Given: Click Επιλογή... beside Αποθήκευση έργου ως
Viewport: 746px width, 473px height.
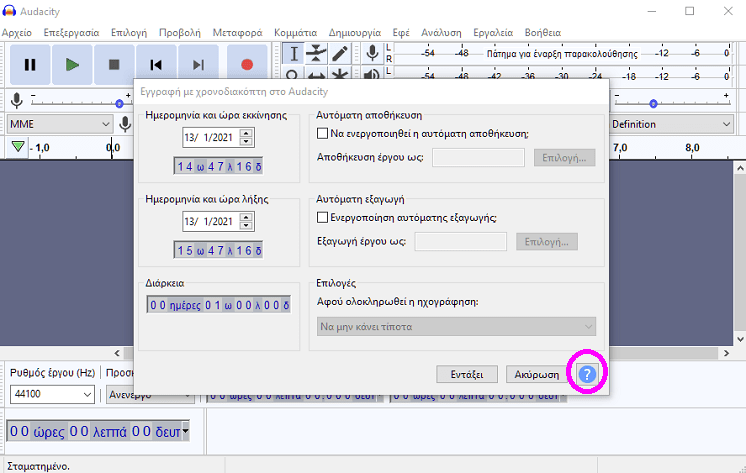Looking at the screenshot, I should 564,158.
